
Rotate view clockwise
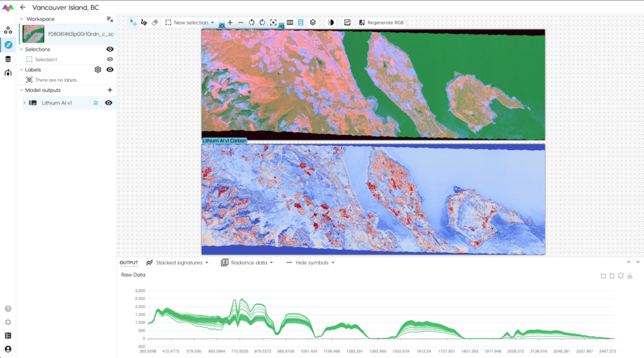coord(262,23)
